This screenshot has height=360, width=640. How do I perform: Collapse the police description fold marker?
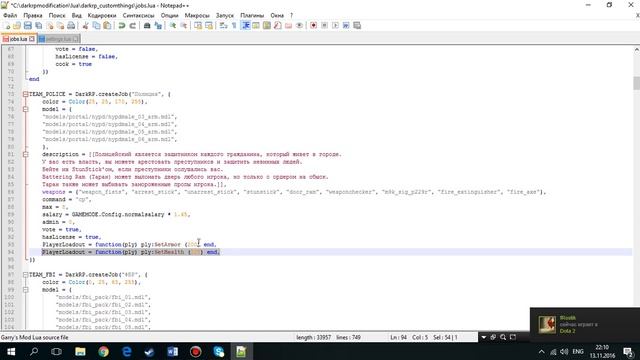click(x=25, y=154)
